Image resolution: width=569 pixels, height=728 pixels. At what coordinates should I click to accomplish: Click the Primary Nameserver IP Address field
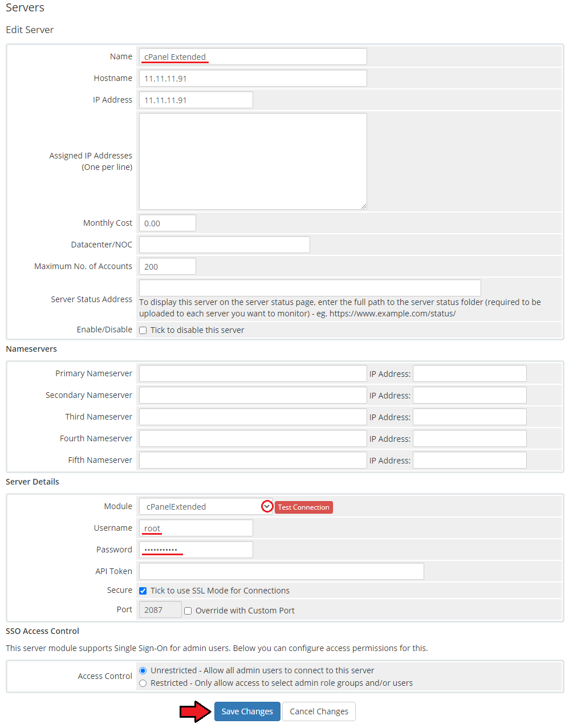(x=469, y=373)
